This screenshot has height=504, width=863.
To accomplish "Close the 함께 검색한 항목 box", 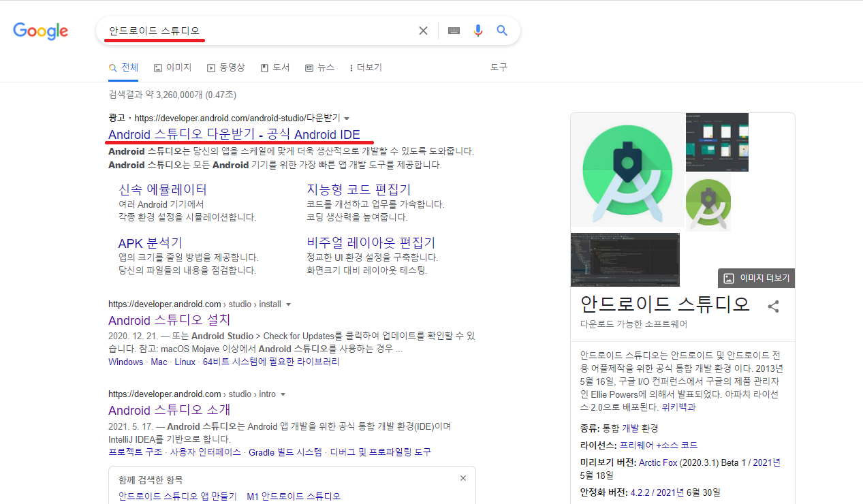I will pyautogui.click(x=463, y=478).
